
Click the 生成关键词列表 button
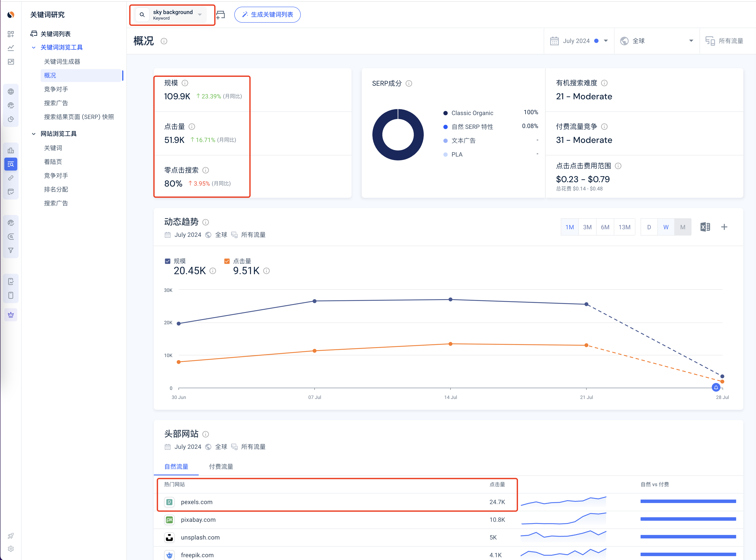pos(267,15)
